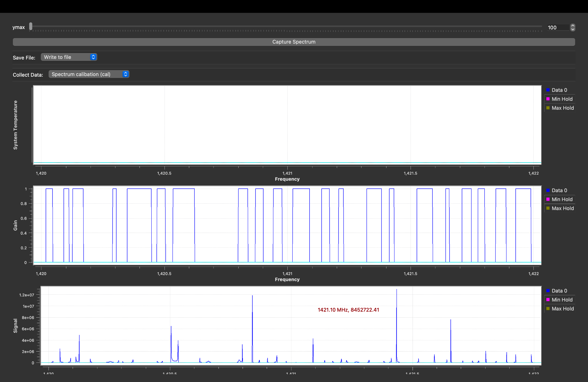This screenshot has width=588, height=382.
Task: Toggle Min Hold in System Temperature legend
Action: tap(559, 99)
